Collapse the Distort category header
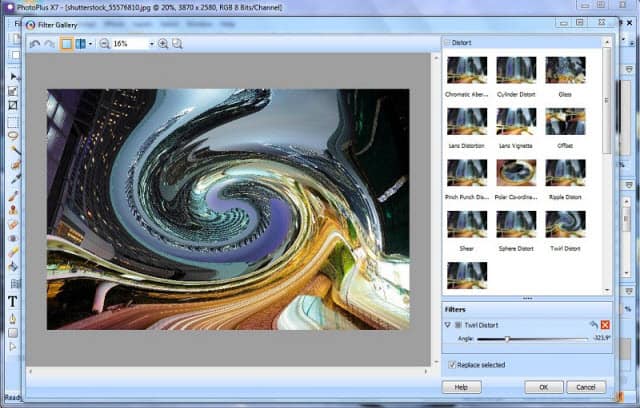Screen dimensions: 640x408 pos(447,42)
